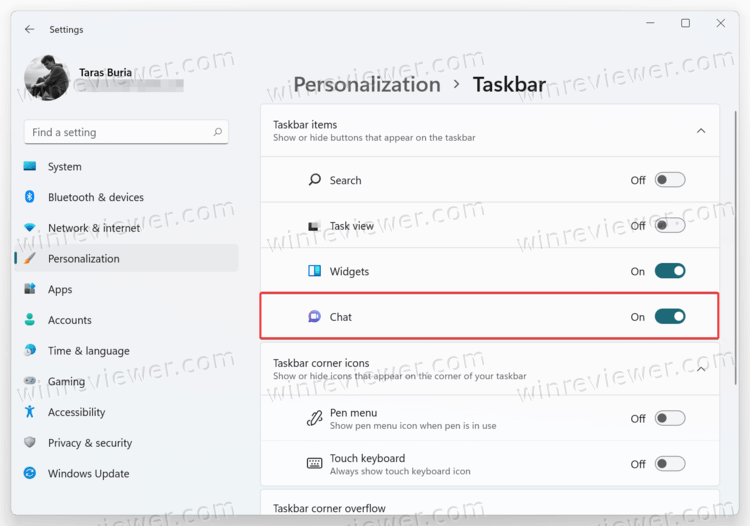Image resolution: width=750 pixels, height=526 pixels.
Task: Turn off the Chat toggle
Action: (670, 316)
